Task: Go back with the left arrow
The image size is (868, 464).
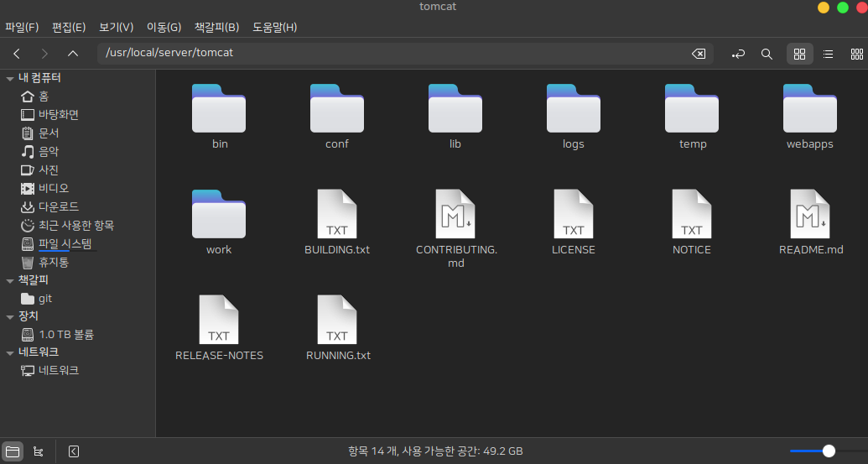Action: click(17, 54)
